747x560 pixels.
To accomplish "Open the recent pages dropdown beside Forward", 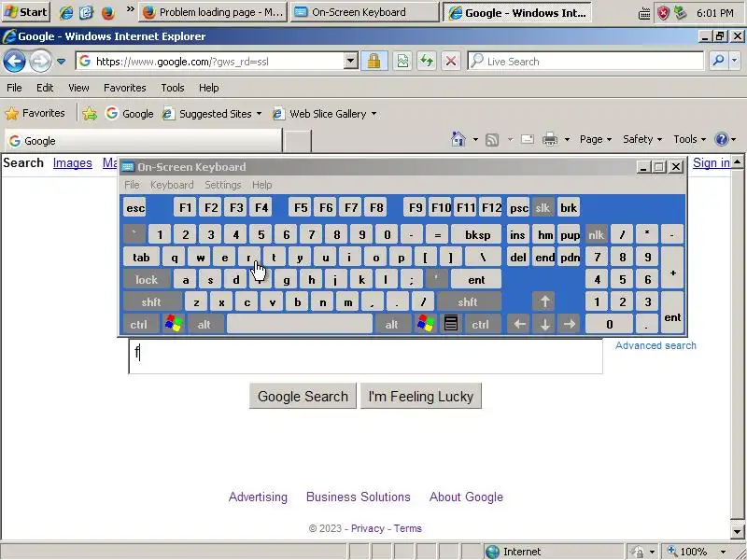I will (x=61, y=61).
